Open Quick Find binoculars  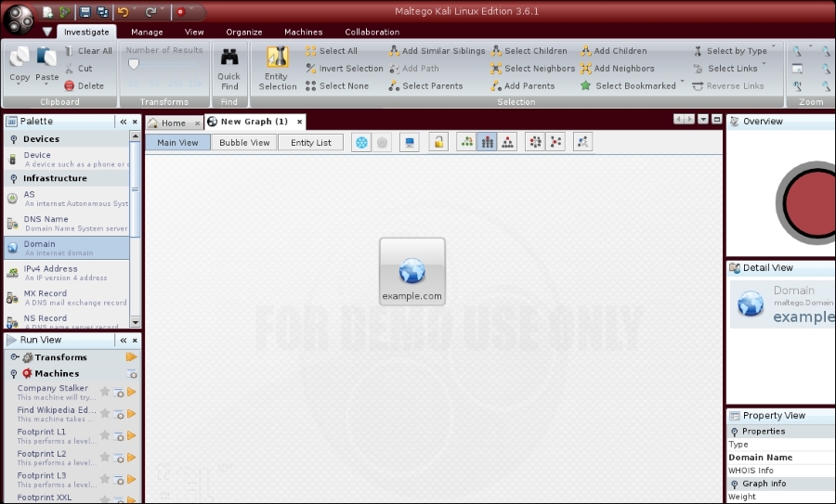(229, 57)
